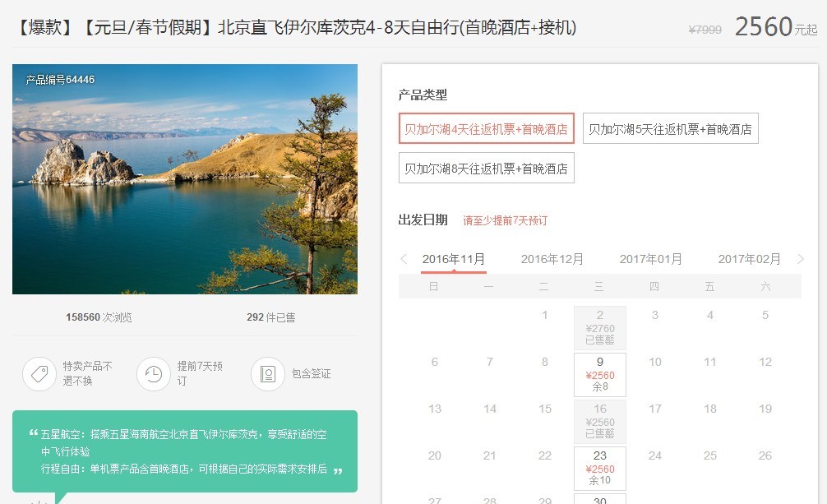The width and height of the screenshot is (827, 504).
Task: Click the green 五星航空 highlight box
Action: pos(185,451)
